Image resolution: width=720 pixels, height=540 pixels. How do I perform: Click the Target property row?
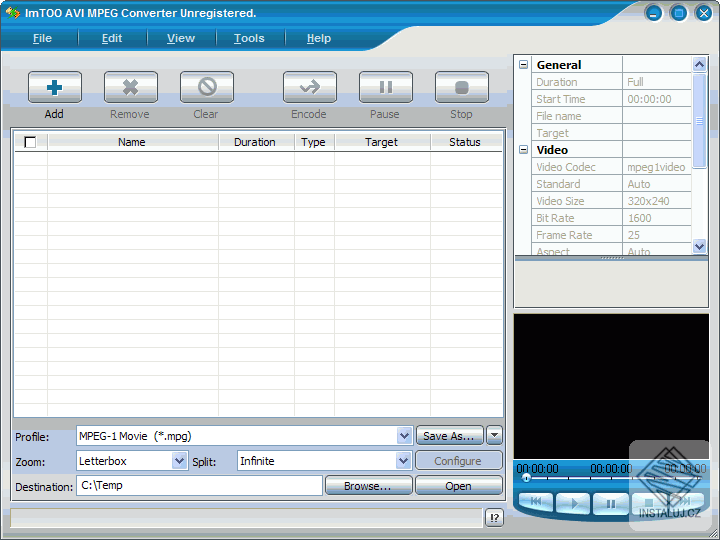click(611, 133)
